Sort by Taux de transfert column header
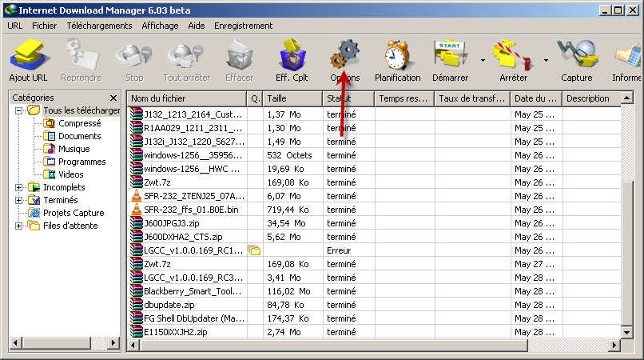Screen dimensions: 644x360 point(472,98)
